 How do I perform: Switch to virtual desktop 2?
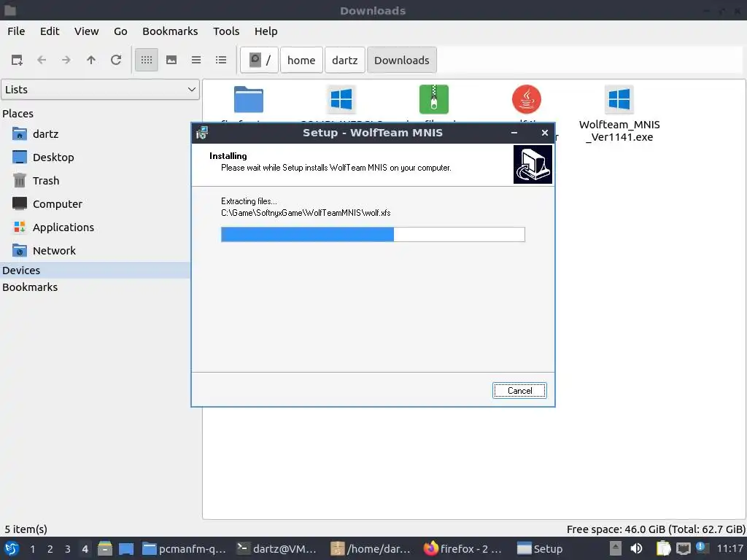click(x=50, y=549)
